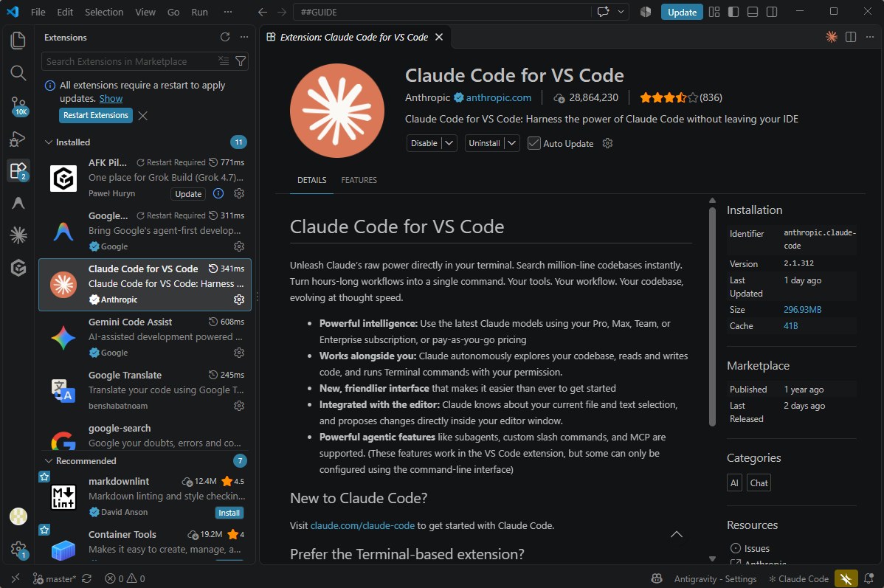Open the Disable button dropdown arrow

(449, 143)
